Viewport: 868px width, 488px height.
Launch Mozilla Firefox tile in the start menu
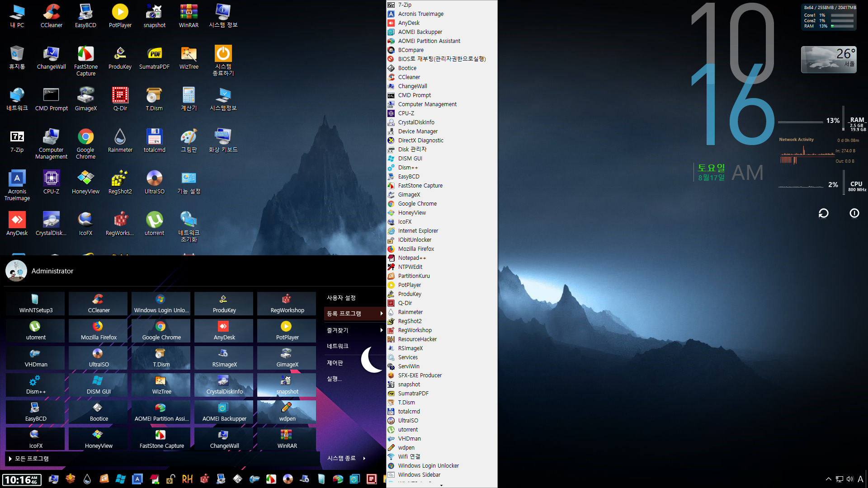pyautogui.click(x=99, y=331)
